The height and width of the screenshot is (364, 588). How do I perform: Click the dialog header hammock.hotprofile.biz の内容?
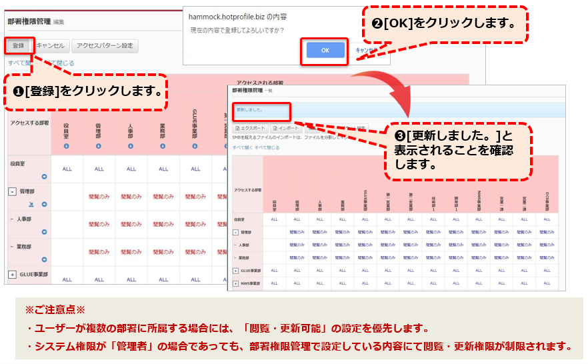(238, 17)
